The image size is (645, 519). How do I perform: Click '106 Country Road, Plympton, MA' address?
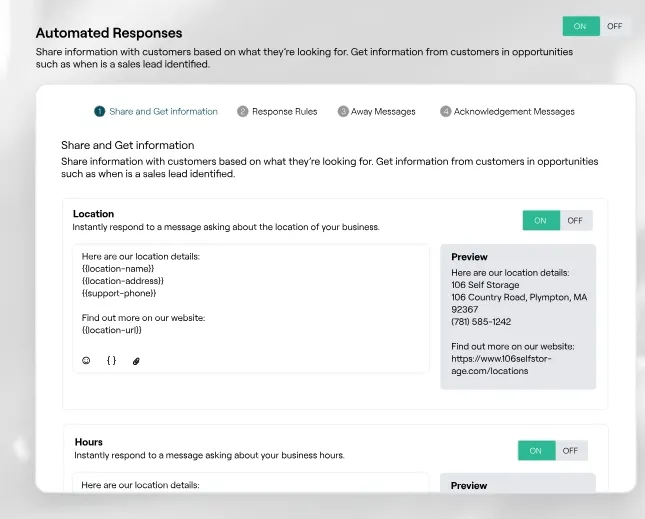(519, 297)
